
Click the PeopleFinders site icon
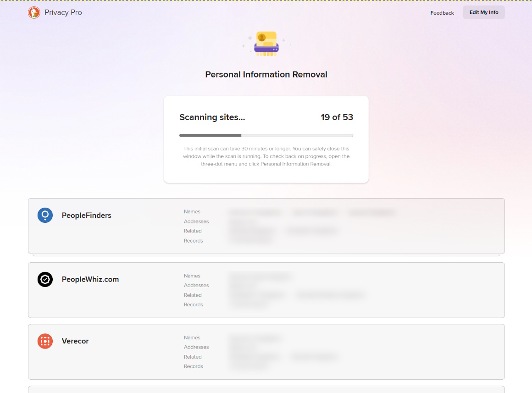(45, 215)
